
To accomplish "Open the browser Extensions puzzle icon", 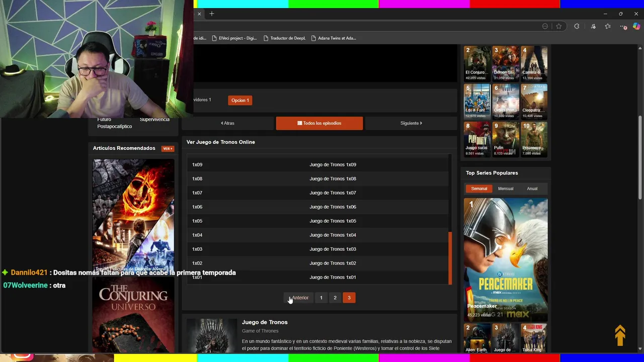I will (577, 26).
